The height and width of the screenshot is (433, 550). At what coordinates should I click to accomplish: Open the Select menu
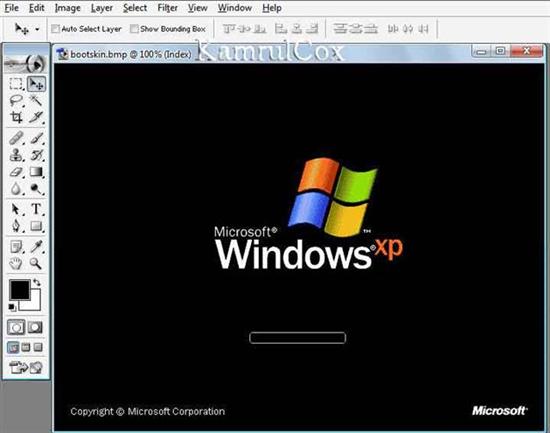tap(135, 8)
